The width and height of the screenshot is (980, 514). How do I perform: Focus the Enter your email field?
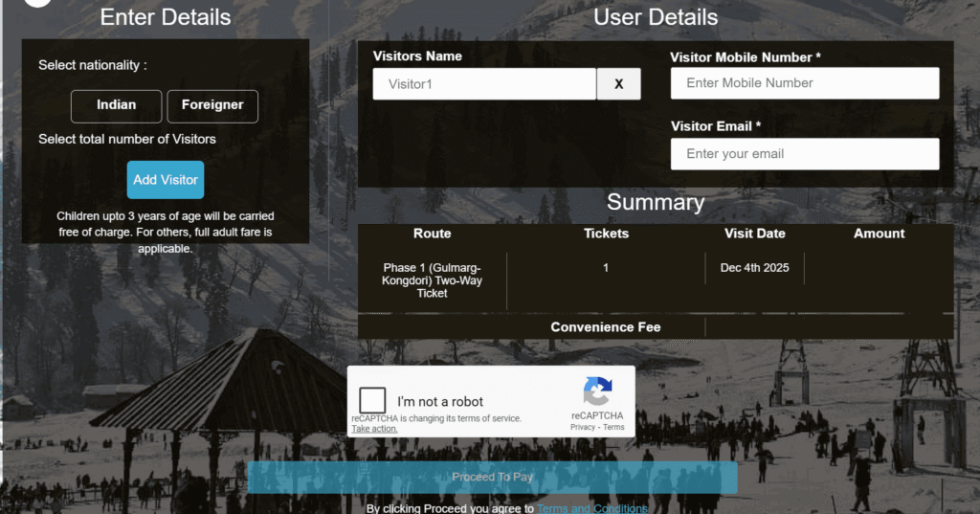click(805, 154)
